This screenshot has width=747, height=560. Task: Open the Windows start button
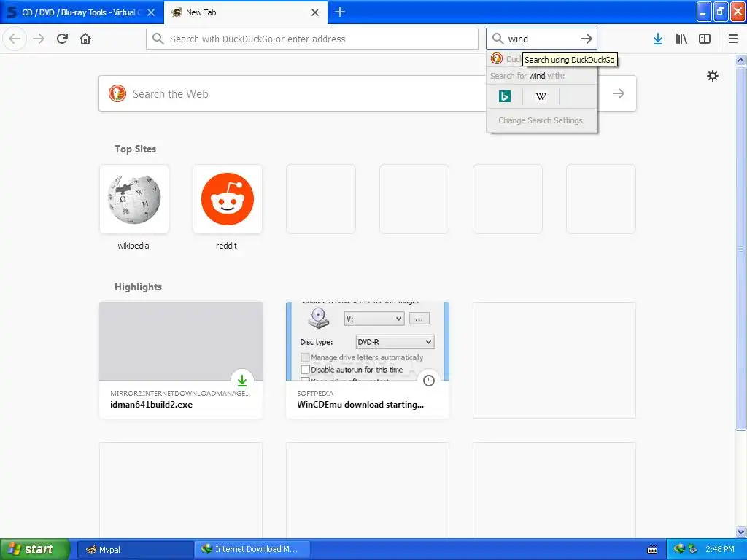click(34, 549)
